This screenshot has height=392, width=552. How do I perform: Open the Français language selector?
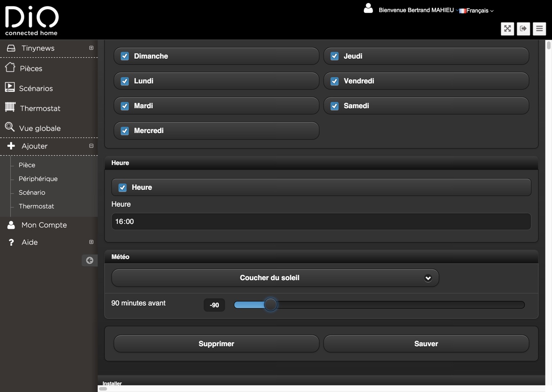pyautogui.click(x=477, y=11)
